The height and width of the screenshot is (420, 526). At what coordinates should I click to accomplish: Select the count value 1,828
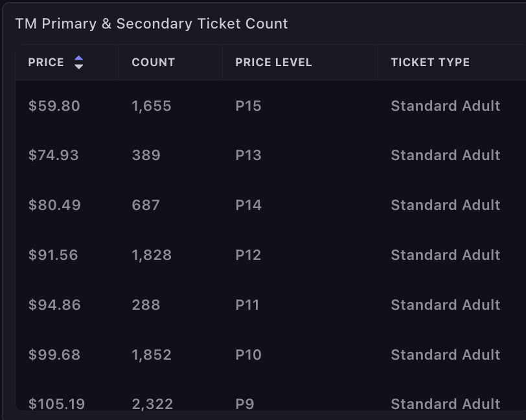[152, 255]
